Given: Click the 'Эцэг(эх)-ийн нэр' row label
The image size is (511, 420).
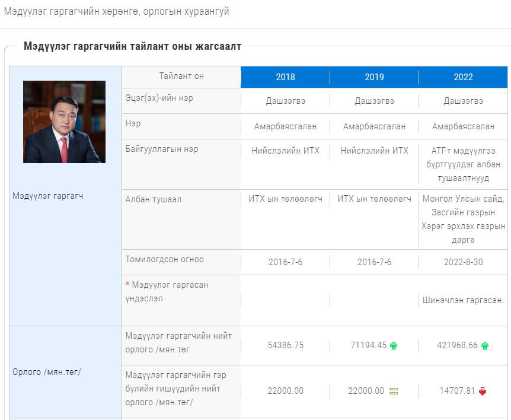Looking at the screenshot, I should [x=159, y=98].
